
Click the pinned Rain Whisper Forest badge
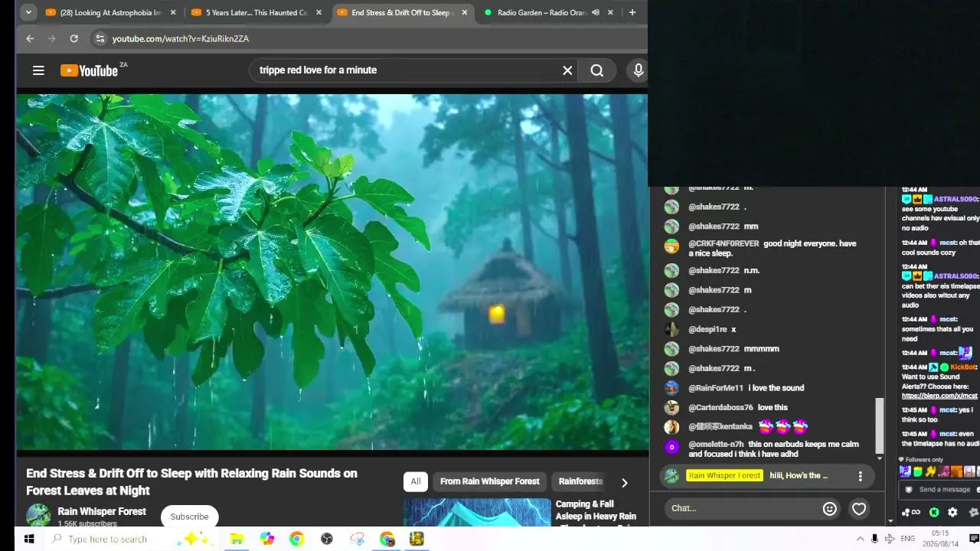tap(724, 476)
